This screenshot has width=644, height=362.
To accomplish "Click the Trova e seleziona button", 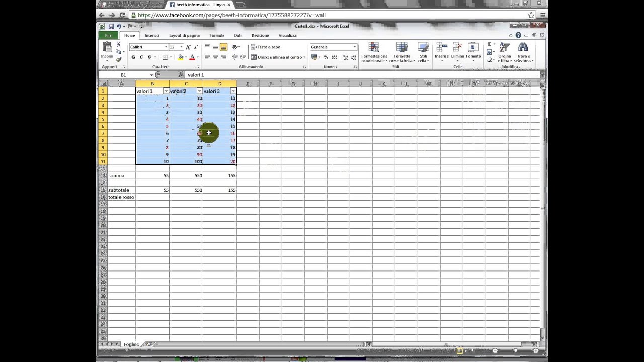I will [x=523, y=53].
